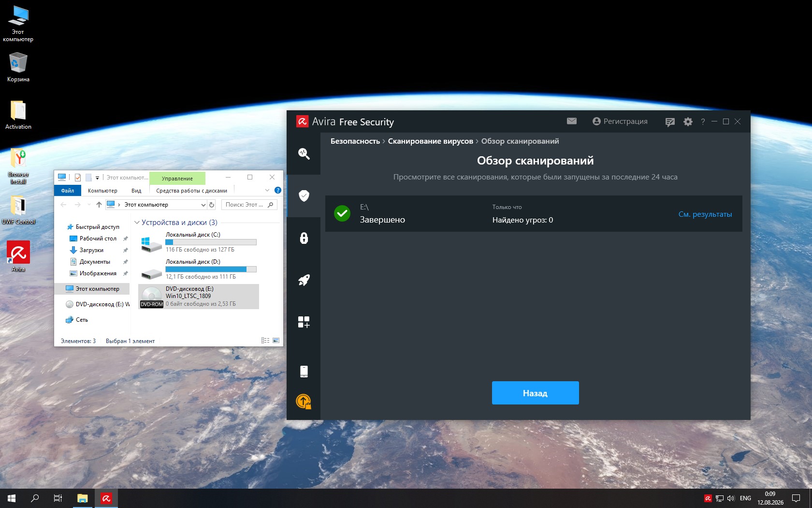Click the Завершено scan status text
Viewport: 812px width, 508px height.
click(x=382, y=220)
